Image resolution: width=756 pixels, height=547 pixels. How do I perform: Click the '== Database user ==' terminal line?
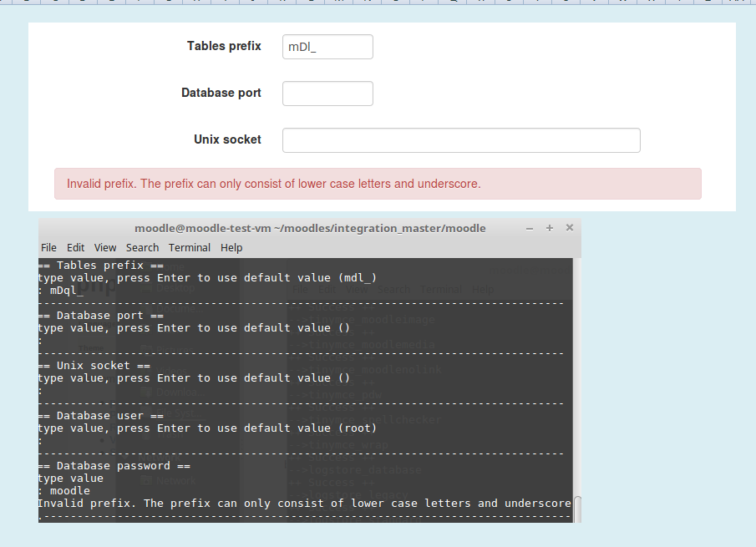(101, 415)
